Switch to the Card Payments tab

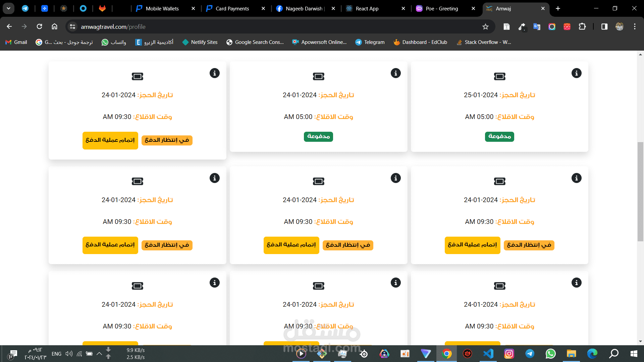(232, 9)
